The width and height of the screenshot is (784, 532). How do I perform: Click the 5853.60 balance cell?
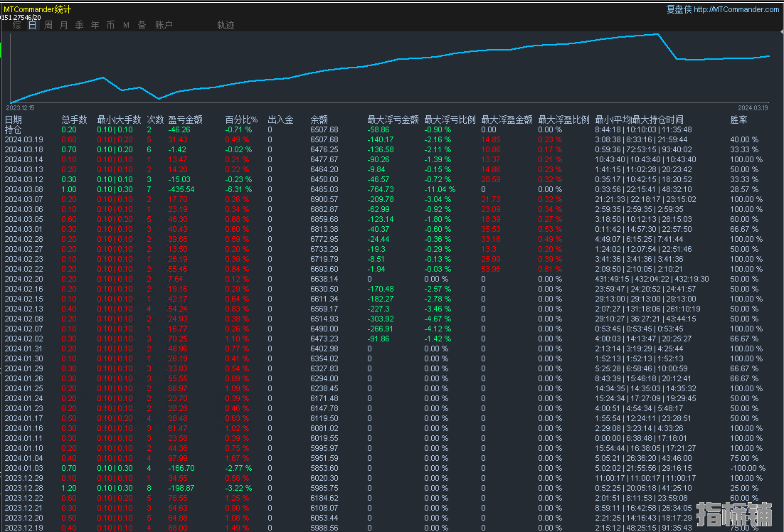(324, 468)
